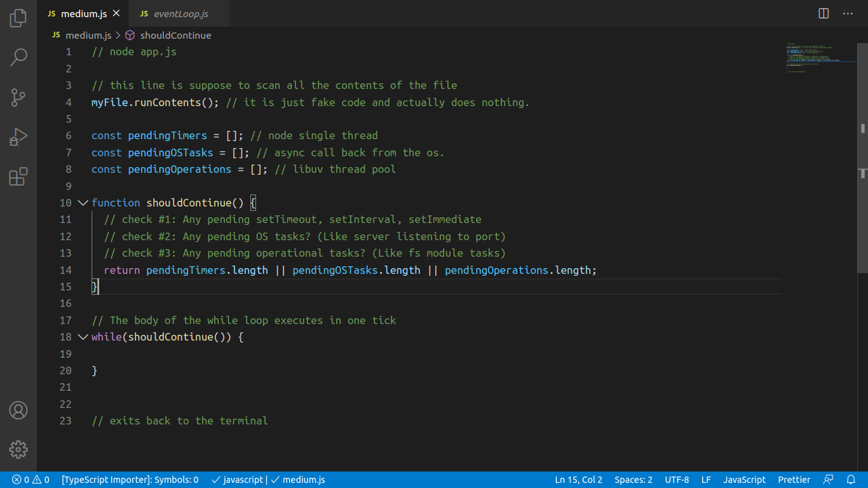The image size is (868, 488).
Task: Change language mode from JavaScript in status bar
Action: point(744,480)
